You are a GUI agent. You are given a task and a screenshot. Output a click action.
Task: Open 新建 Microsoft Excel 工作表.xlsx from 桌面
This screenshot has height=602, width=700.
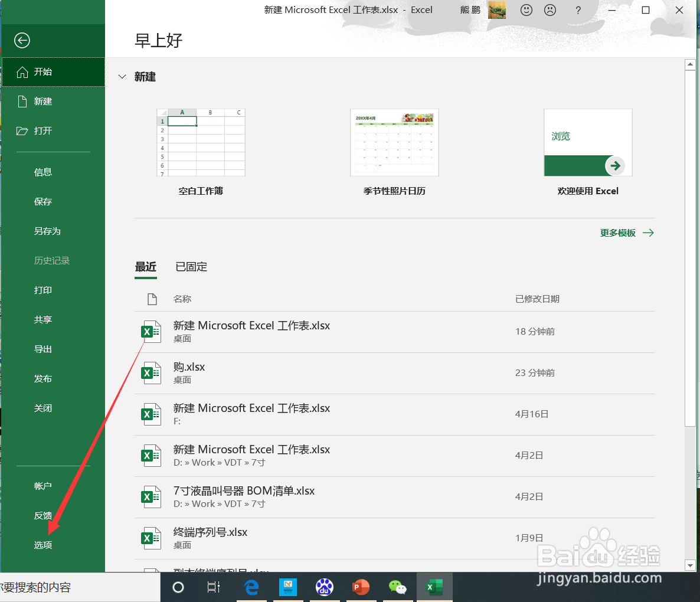point(394,332)
